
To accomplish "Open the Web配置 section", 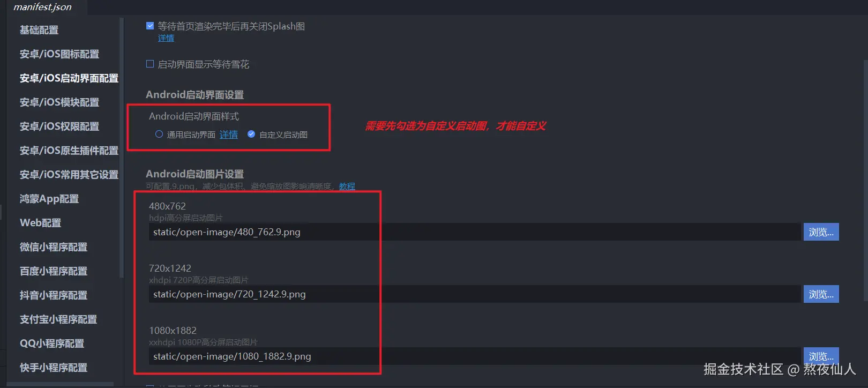I will [40, 223].
